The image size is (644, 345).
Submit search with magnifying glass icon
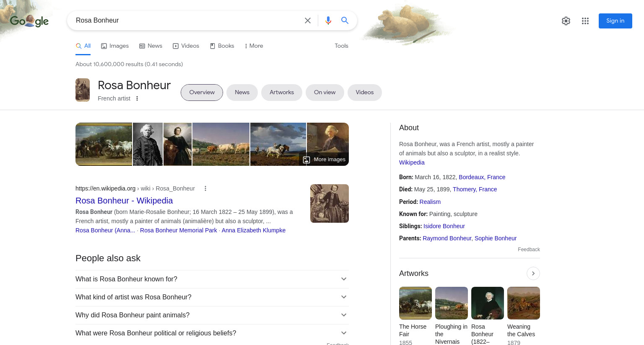pyautogui.click(x=345, y=21)
